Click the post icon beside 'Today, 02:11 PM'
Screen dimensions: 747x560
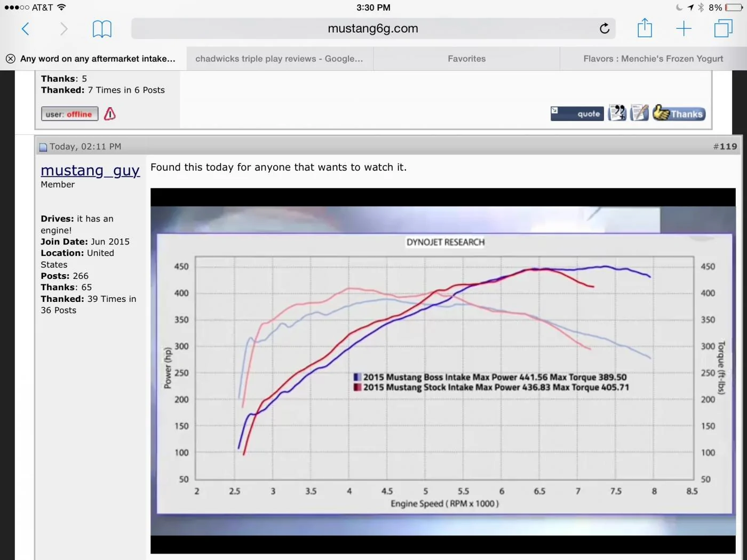[43, 147]
